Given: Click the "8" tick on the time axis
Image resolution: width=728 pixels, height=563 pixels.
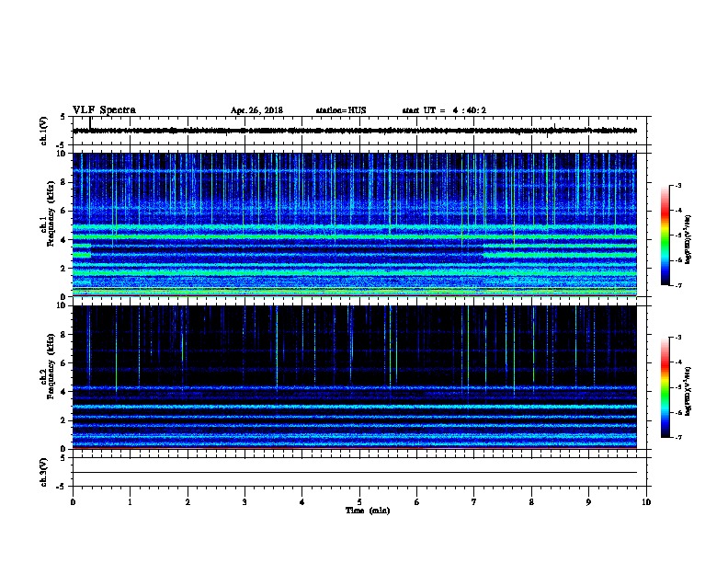Looking at the screenshot, I should click(531, 501).
